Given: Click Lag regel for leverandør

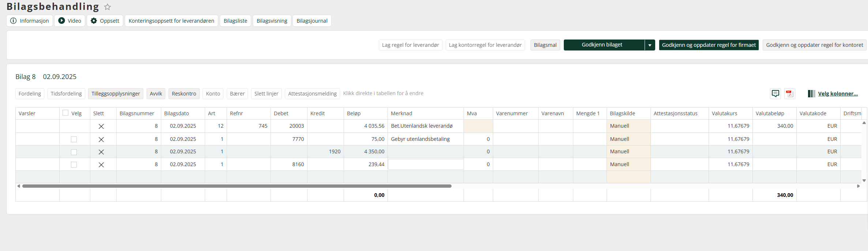Looking at the screenshot, I should (411, 45).
